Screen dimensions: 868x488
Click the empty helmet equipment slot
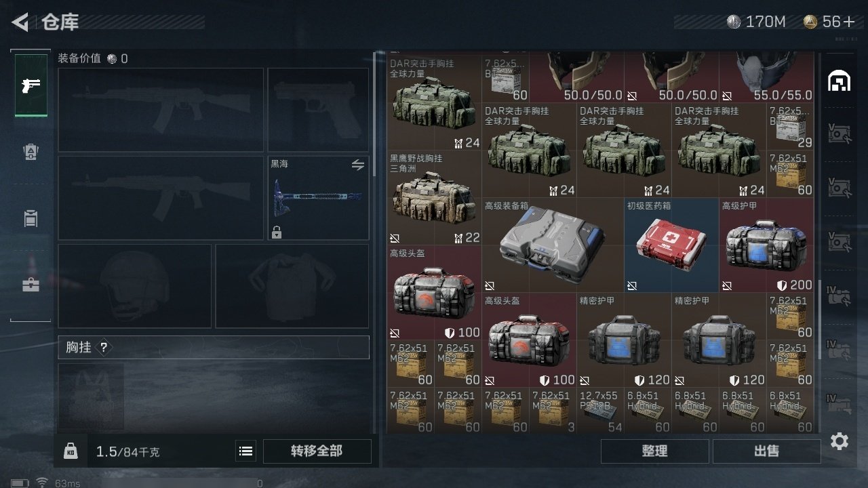135,286
